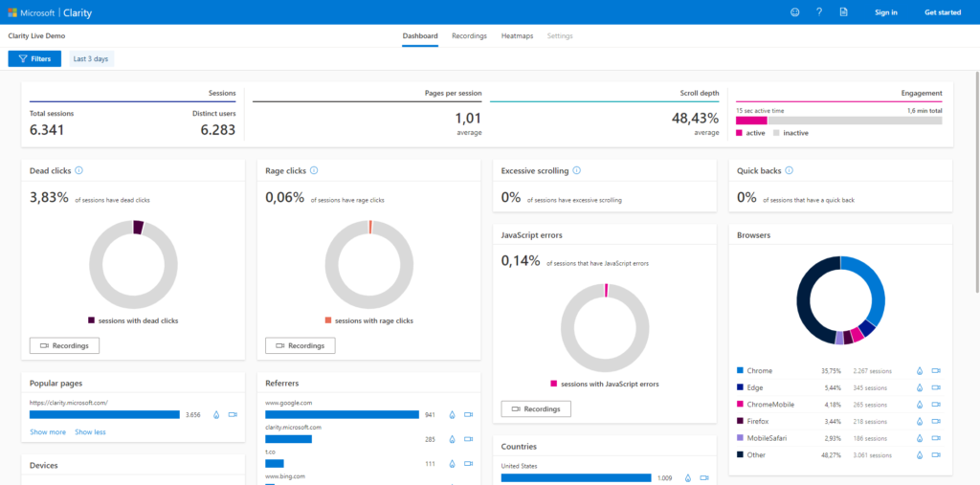The image size is (980, 485).
Task: Open recordings icon for Edge browser row
Action: [936, 387]
